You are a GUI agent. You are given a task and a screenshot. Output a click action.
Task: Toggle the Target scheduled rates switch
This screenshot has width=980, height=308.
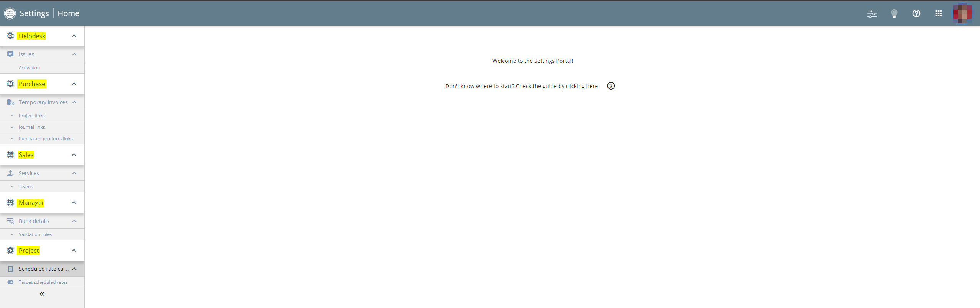(10, 282)
